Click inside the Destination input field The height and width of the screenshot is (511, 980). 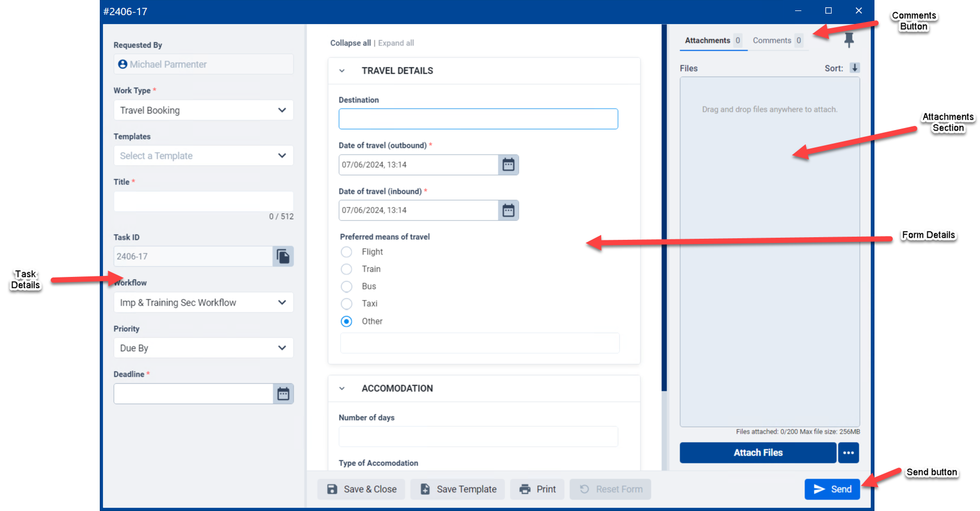[x=477, y=119]
